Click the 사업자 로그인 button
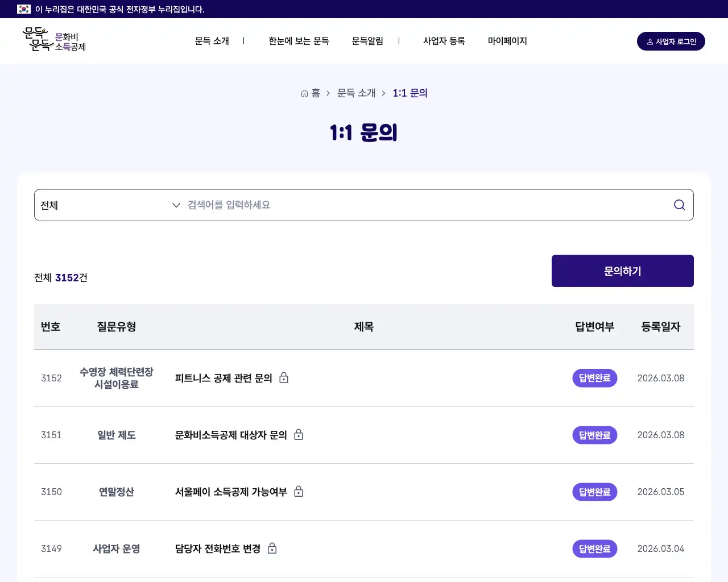The image size is (728, 582). (671, 41)
